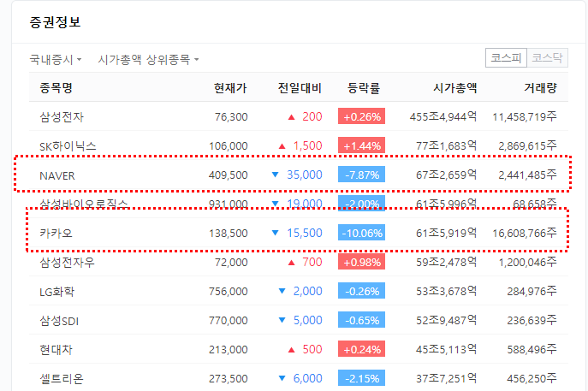The image size is (588, 391).
Task: Click the -10.06% badge for 카카오
Action: [x=361, y=233]
